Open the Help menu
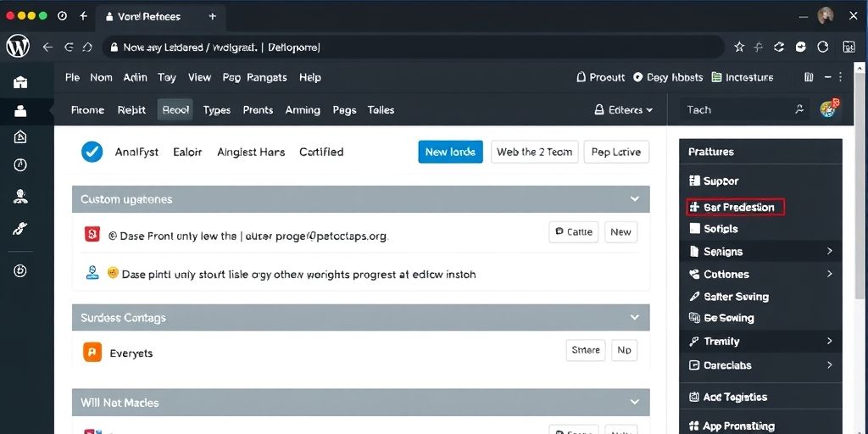The width and height of the screenshot is (868, 434). 310,77
